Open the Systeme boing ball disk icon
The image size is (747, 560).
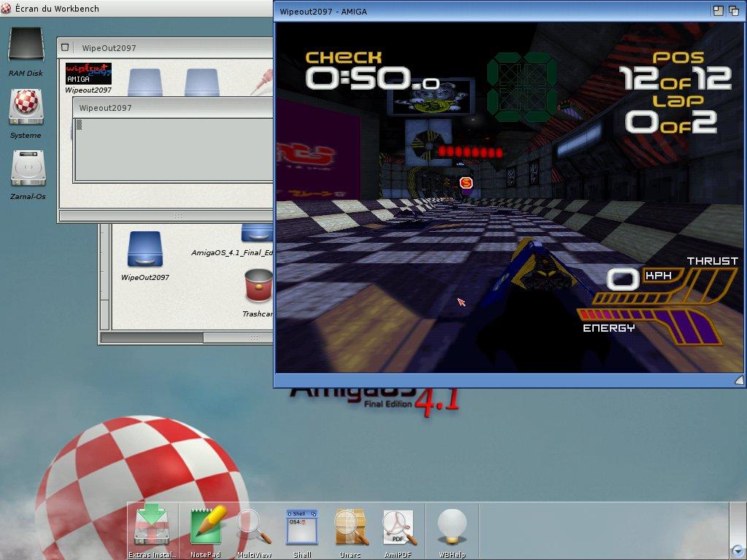(x=26, y=107)
